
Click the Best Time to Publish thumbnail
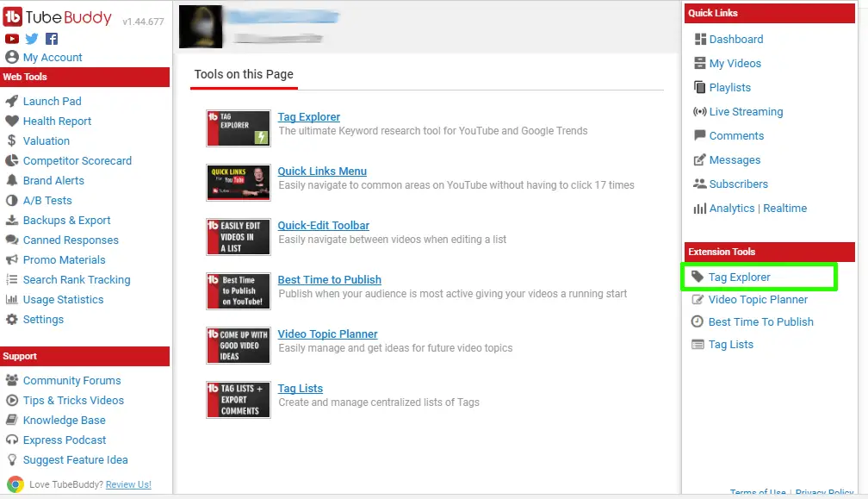tap(239, 291)
